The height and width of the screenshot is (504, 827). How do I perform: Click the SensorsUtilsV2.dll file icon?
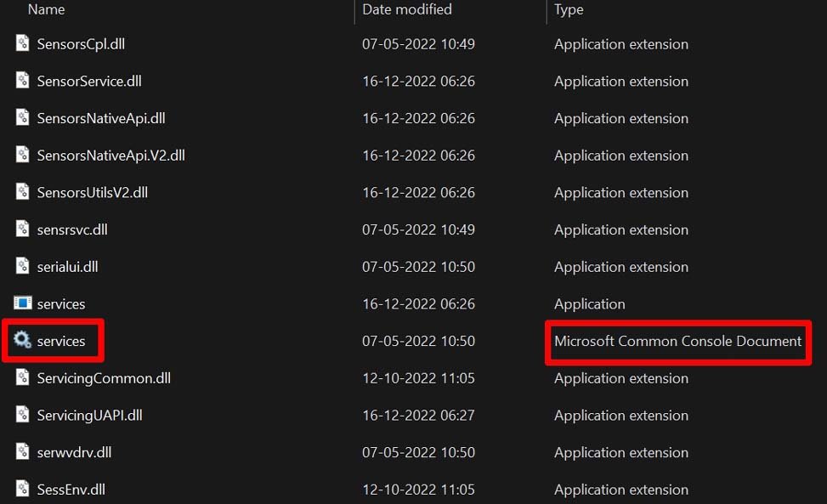[21, 192]
